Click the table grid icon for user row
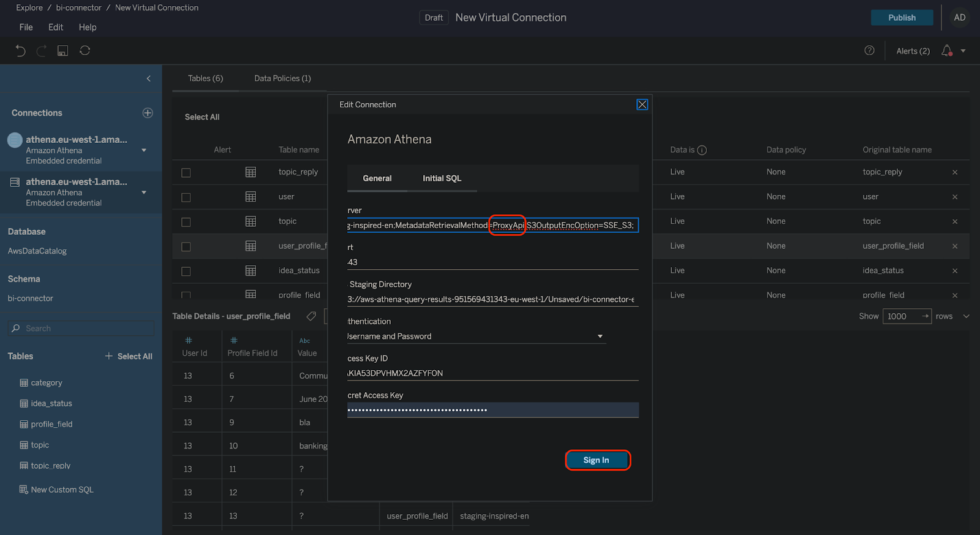This screenshot has height=535, width=980. [x=251, y=197]
